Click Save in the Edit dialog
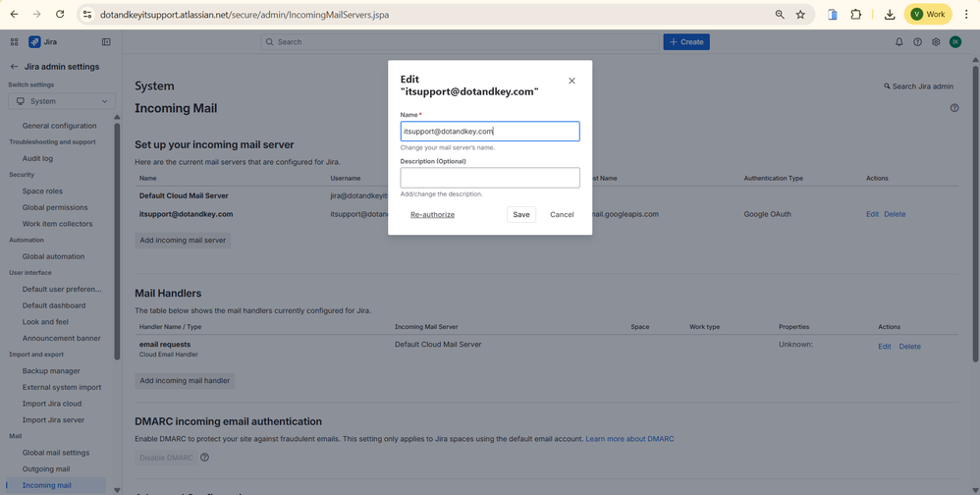Screen dimensions: 980x495 coord(521,214)
